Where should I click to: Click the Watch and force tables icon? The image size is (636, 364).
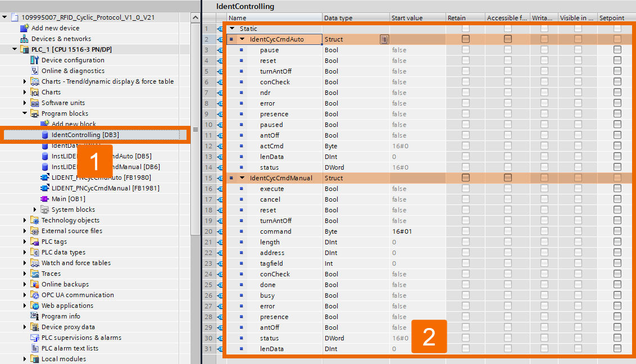coord(35,263)
